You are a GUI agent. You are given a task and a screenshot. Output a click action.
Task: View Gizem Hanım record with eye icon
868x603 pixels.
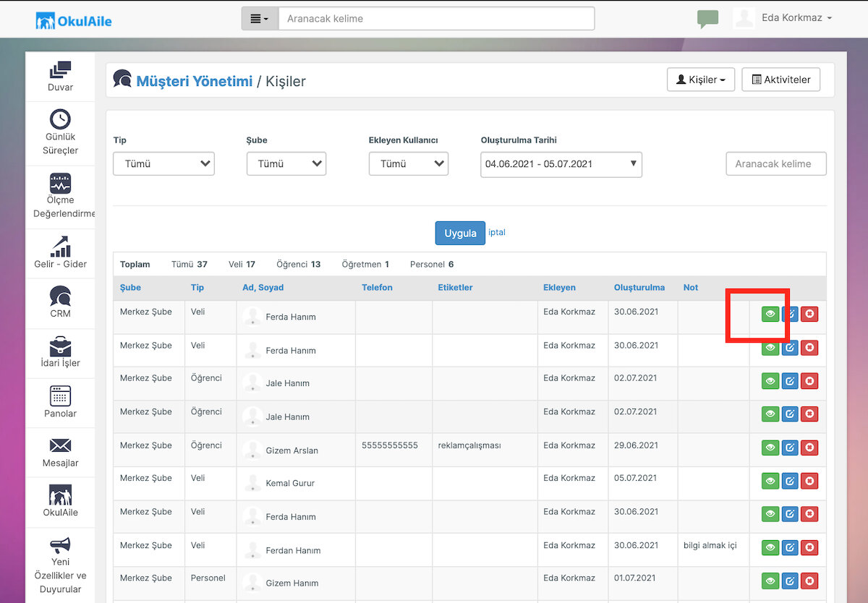tap(770, 581)
